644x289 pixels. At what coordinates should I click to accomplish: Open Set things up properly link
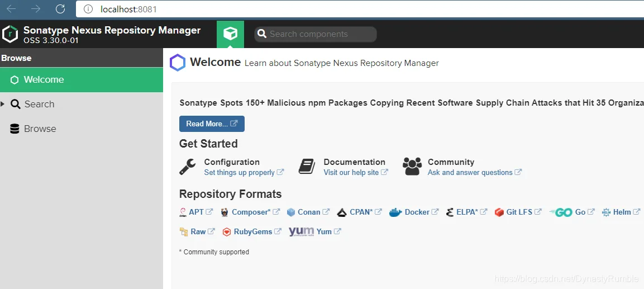pos(244,172)
